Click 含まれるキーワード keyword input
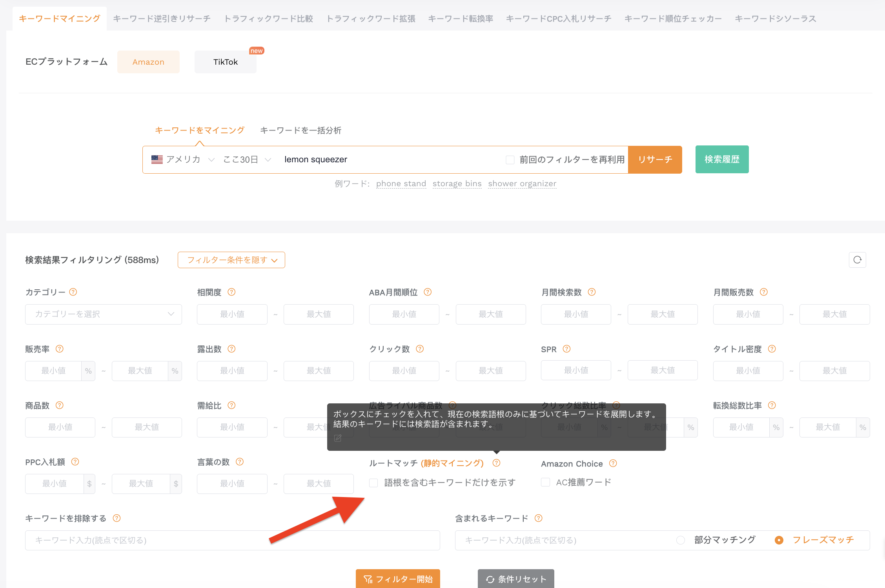This screenshot has height=588, width=885. 563,540
